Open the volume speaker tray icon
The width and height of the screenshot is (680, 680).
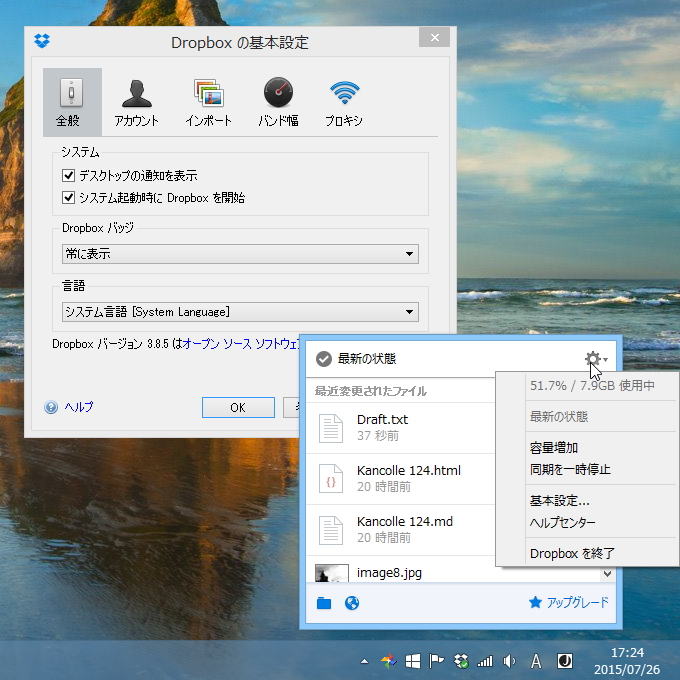tap(509, 661)
